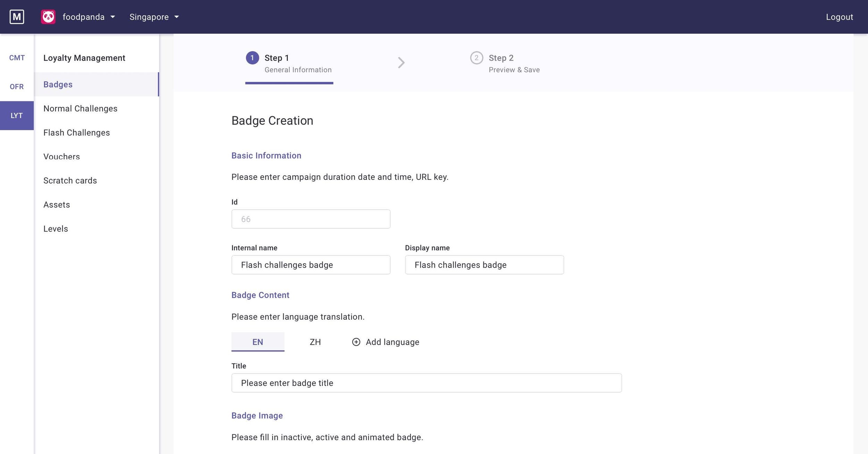Expand the foodpanda dropdown menu

112,17
